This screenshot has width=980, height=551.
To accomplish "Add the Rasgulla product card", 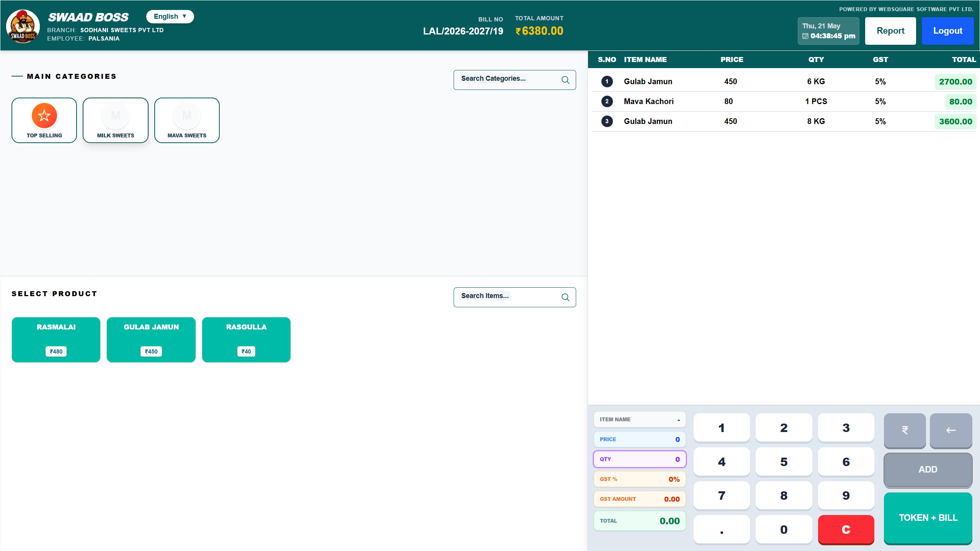I will pyautogui.click(x=246, y=340).
